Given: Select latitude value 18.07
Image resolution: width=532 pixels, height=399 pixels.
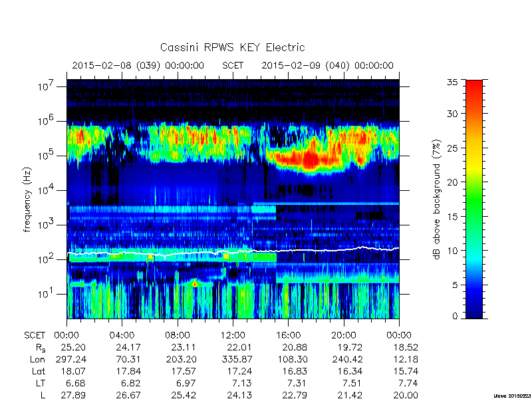Looking at the screenshot, I should [x=73, y=371].
